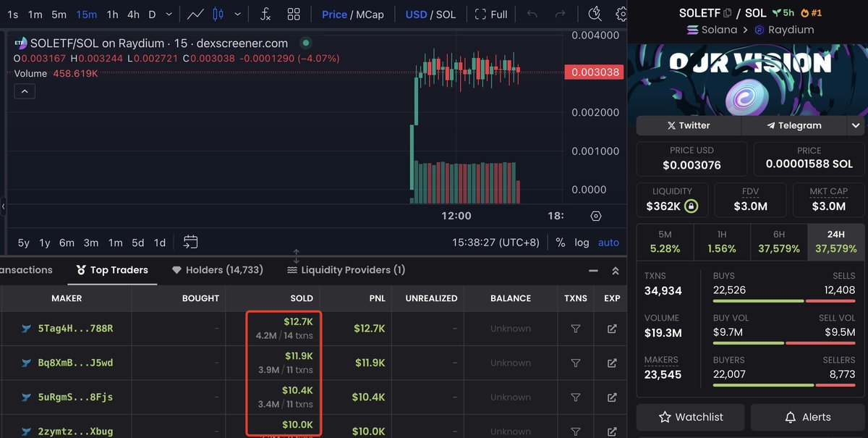The image size is (868, 438).
Task: Select the 4h timeframe
Action: tap(134, 14)
